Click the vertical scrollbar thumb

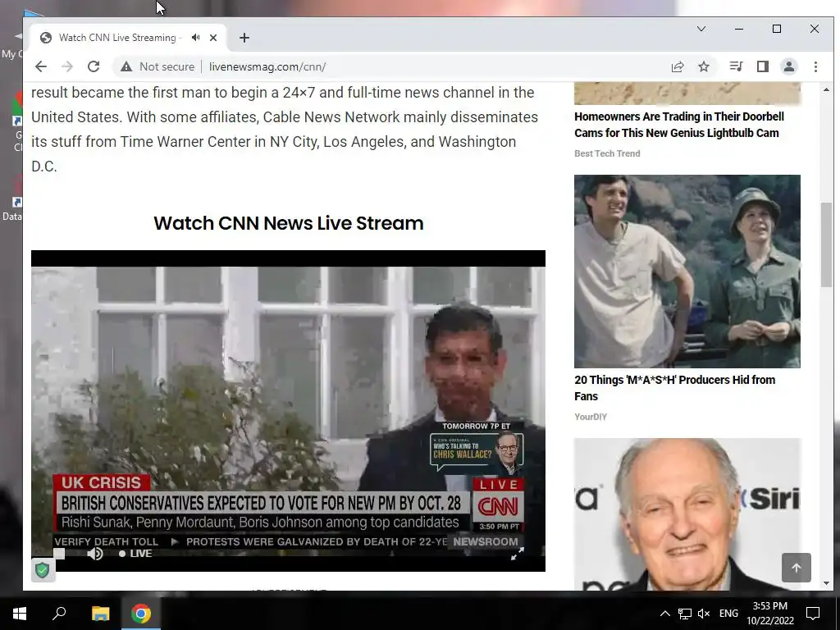click(x=826, y=244)
